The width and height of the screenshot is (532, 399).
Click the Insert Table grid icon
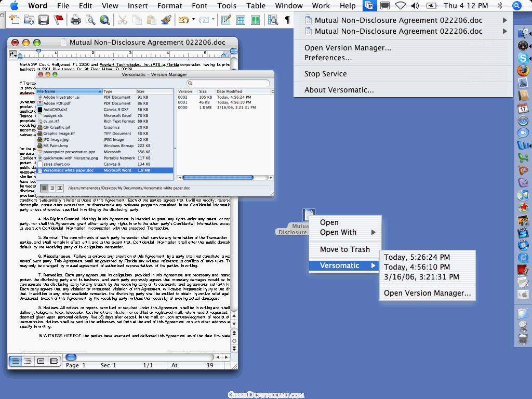pyautogui.click(x=241, y=20)
